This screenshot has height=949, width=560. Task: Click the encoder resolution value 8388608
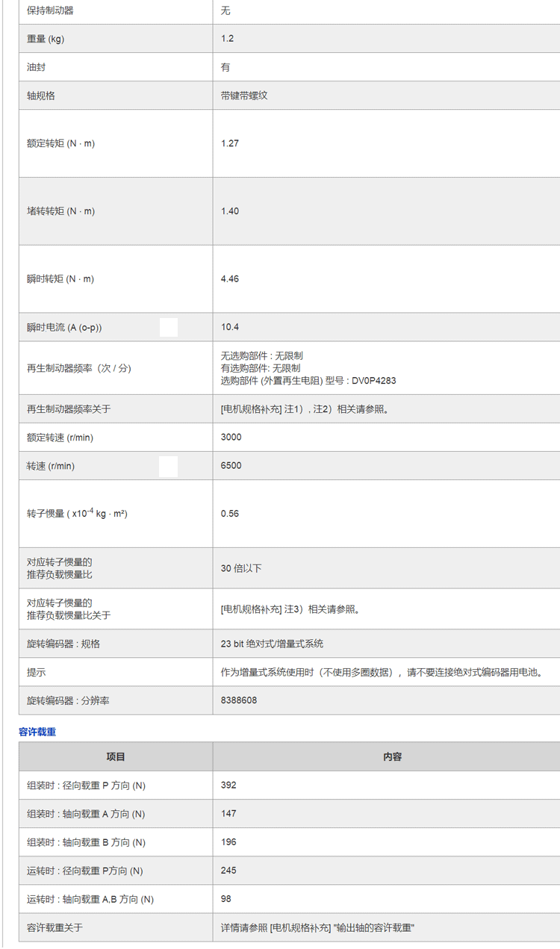click(239, 700)
